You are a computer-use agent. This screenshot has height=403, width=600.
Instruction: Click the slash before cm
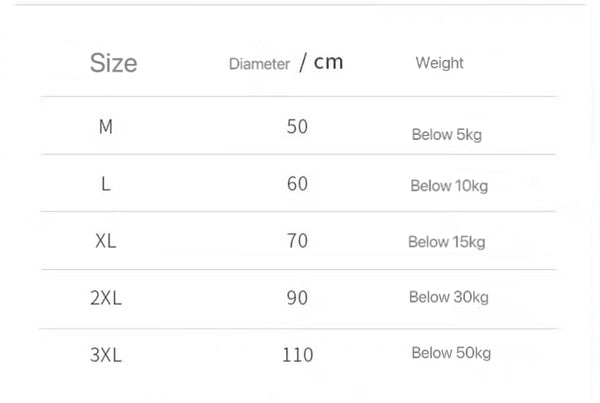[x=302, y=64]
